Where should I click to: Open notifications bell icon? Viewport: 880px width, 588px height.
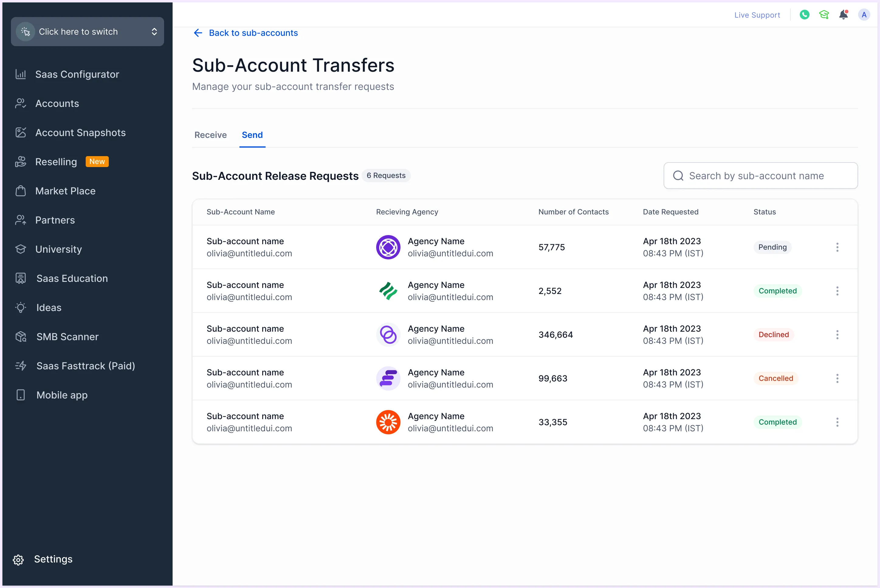(844, 15)
